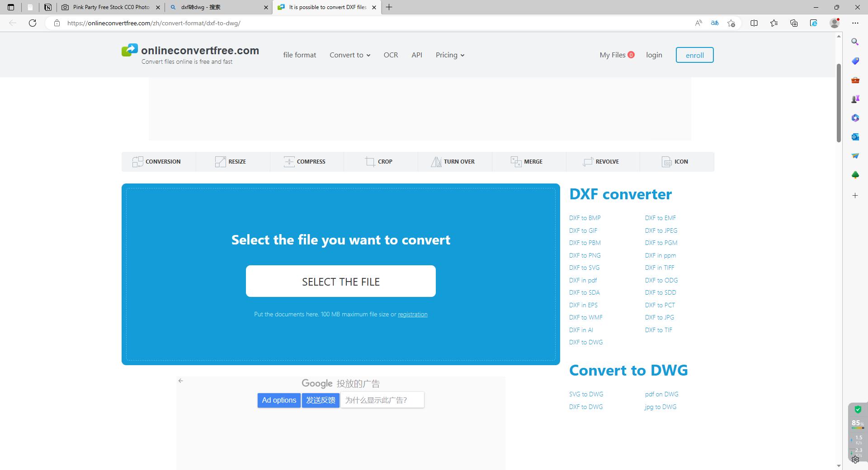Open the OCR menu item
Viewport: 868px width, 470px height.
pyautogui.click(x=391, y=55)
